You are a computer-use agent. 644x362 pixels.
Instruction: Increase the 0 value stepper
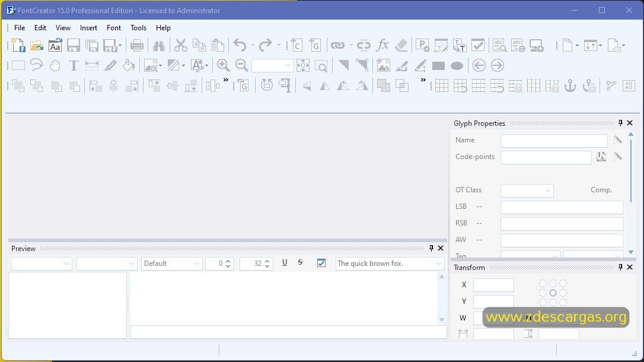228,261
